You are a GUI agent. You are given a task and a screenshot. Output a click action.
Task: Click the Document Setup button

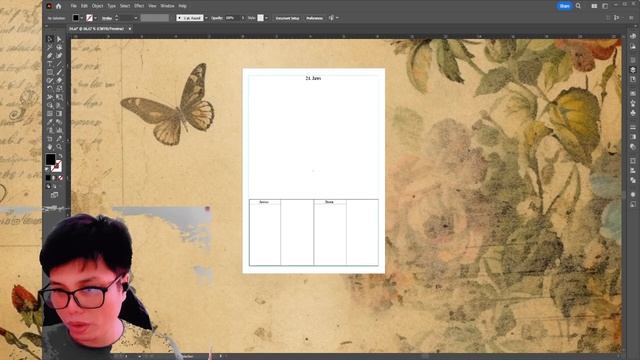287,18
